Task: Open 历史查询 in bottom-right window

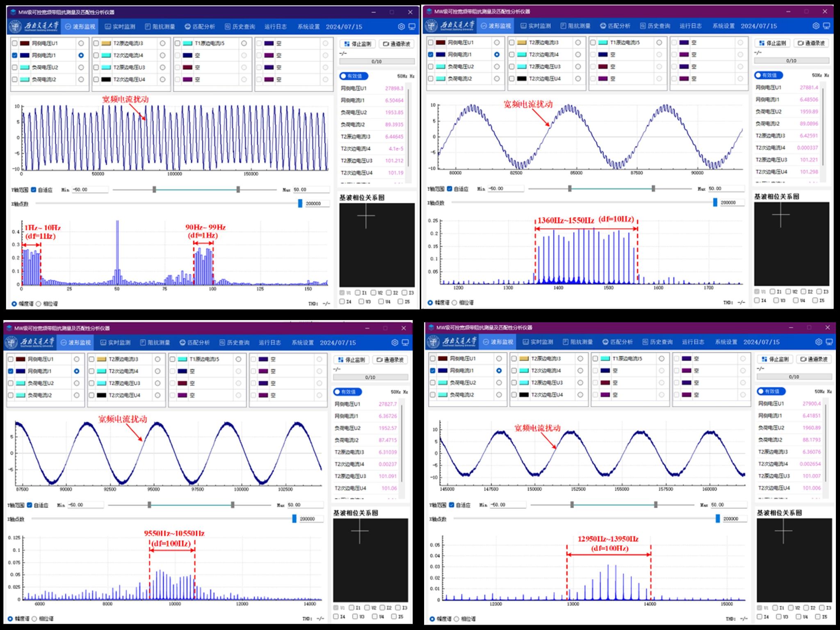Action: [657, 342]
